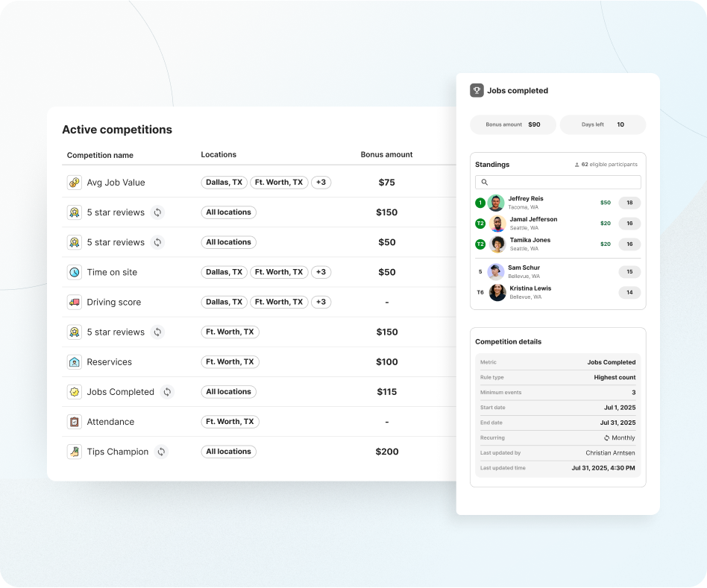This screenshot has width=707, height=588.
Task: Click Ft. Worth, TX chip on Reservices row
Action: pyautogui.click(x=230, y=361)
